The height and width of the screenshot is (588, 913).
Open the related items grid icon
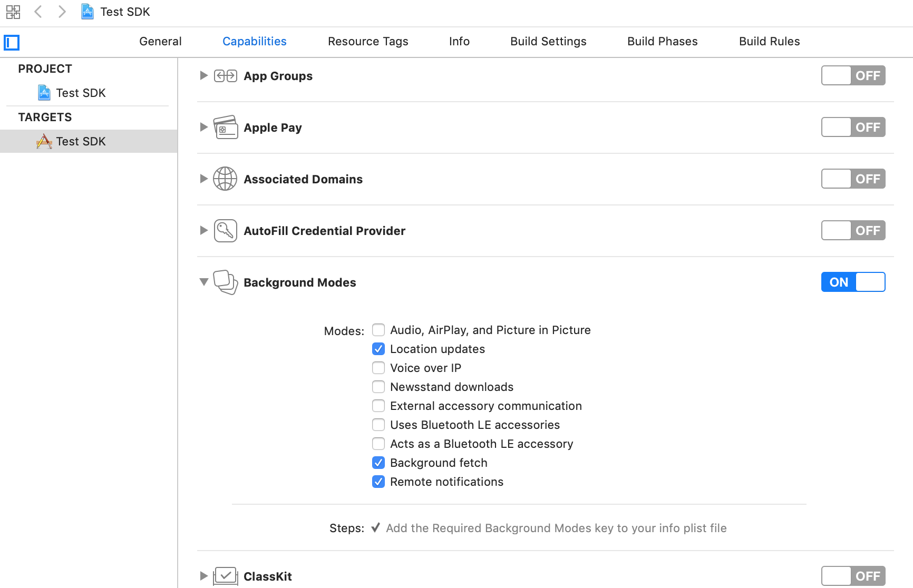click(13, 12)
